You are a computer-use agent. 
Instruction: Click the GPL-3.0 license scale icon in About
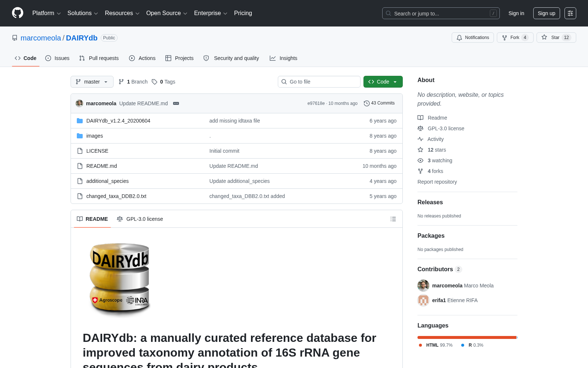click(420, 128)
